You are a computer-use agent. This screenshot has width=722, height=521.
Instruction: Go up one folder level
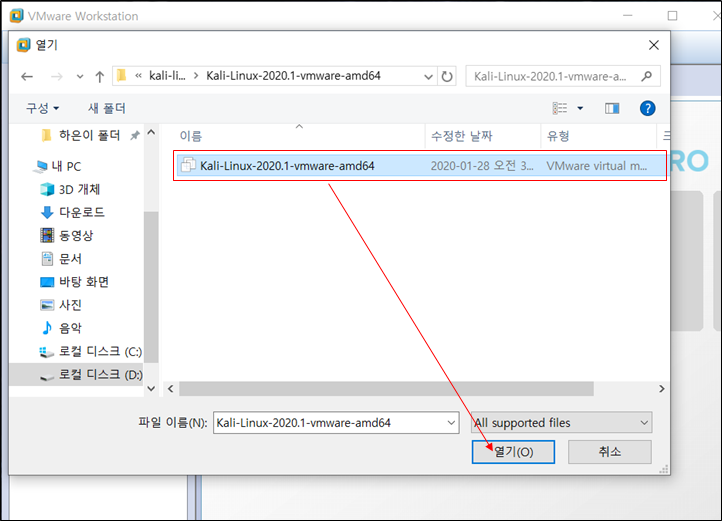click(x=99, y=76)
